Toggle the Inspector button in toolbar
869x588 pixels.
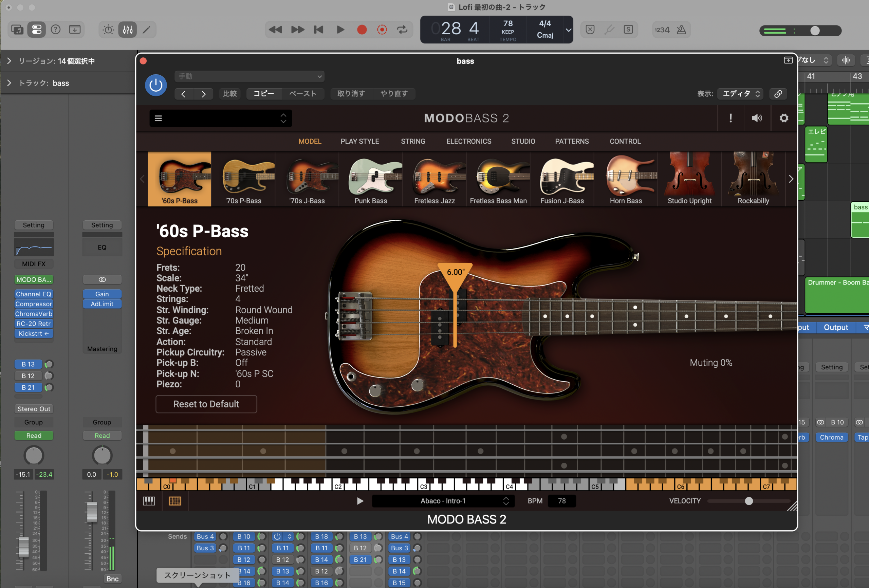(37, 30)
